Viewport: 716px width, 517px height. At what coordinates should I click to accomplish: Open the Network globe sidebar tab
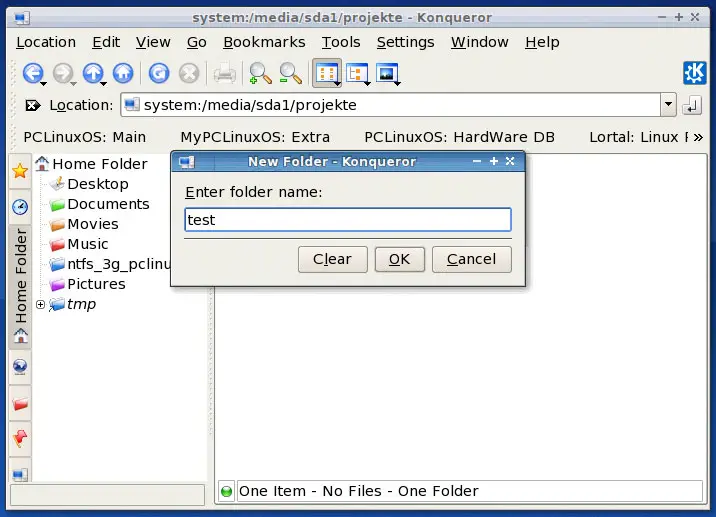tap(20, 367)
